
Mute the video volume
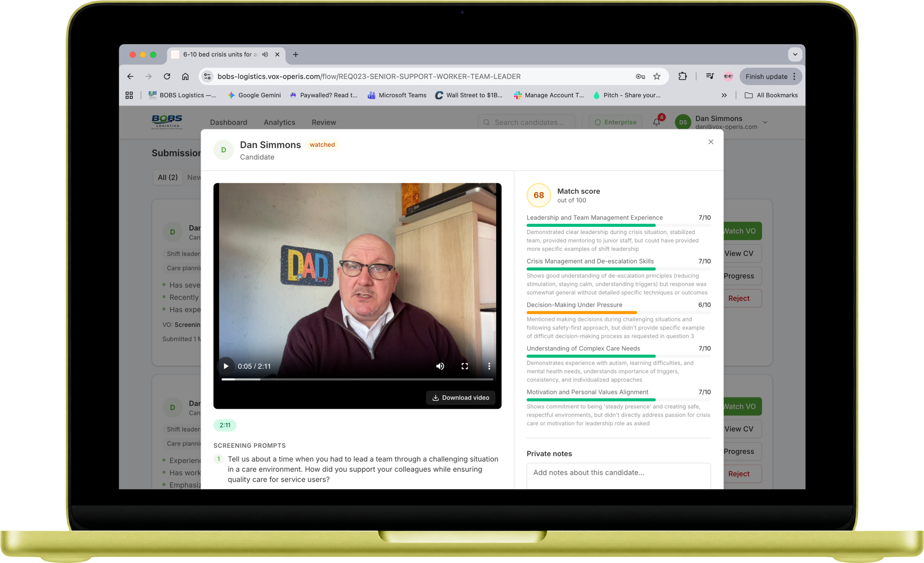pyautogui.click(x=440, y=366)
